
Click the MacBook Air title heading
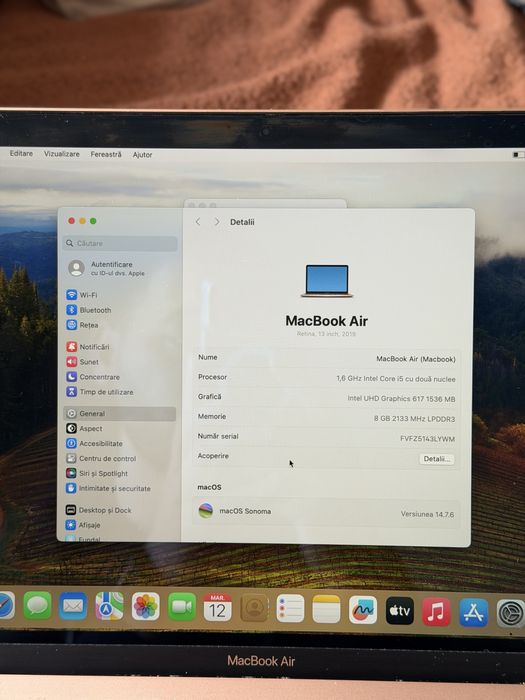coord(327,321)
